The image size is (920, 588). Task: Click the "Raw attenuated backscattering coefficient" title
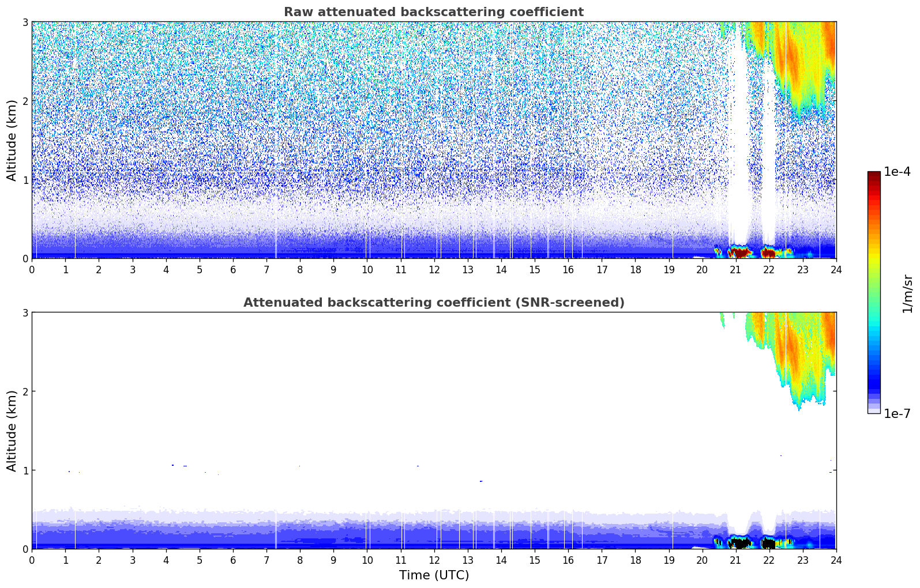coord(434,12)
